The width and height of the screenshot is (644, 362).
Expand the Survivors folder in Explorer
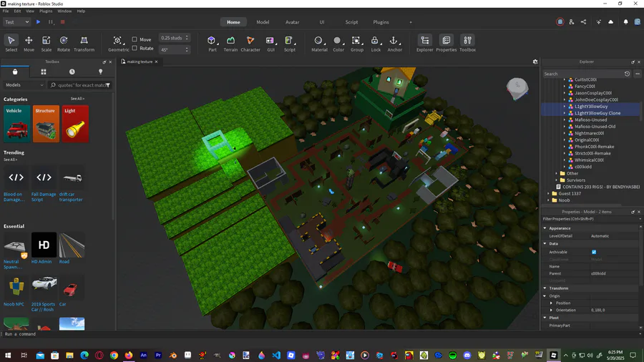coord(557,180)
